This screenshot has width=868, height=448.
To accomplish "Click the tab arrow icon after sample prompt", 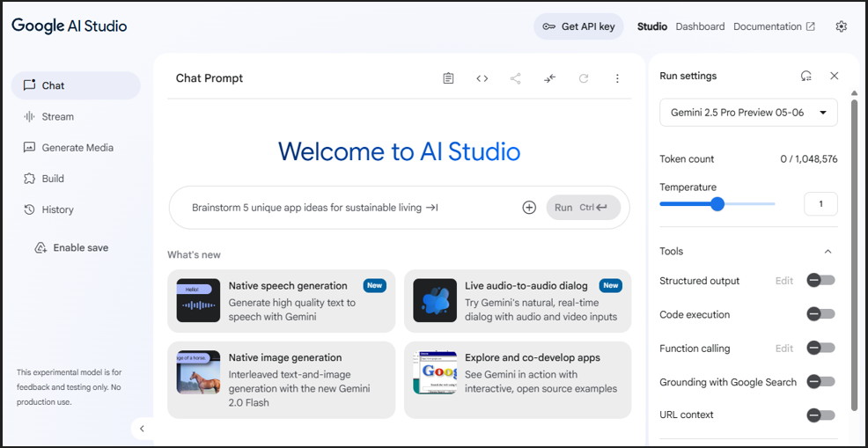I will tap(431, 208).
